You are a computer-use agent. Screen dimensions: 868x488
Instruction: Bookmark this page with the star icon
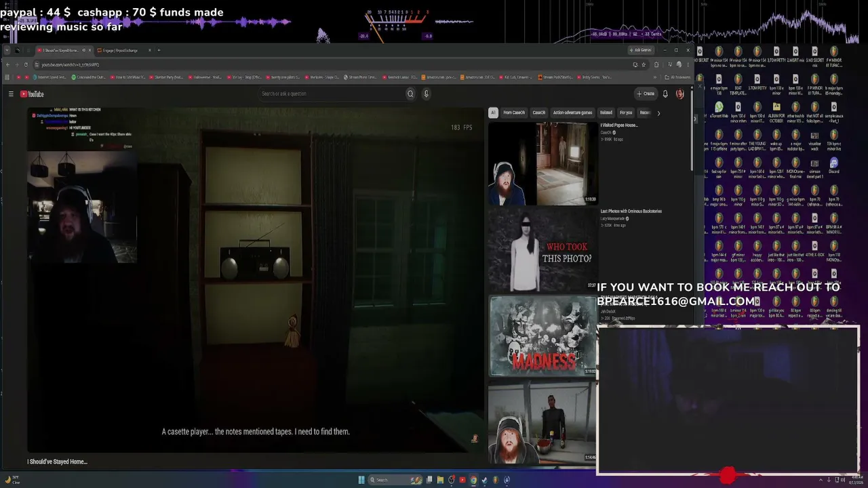644,64
